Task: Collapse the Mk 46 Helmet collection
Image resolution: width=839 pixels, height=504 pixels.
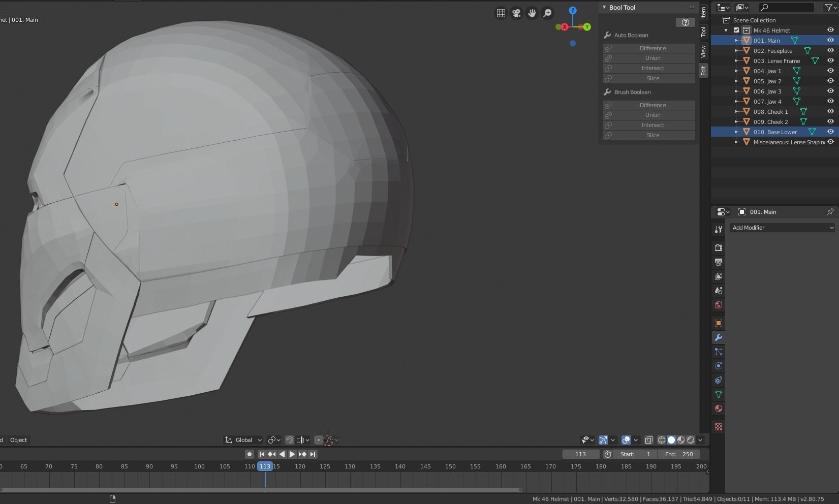Action: 726,30
